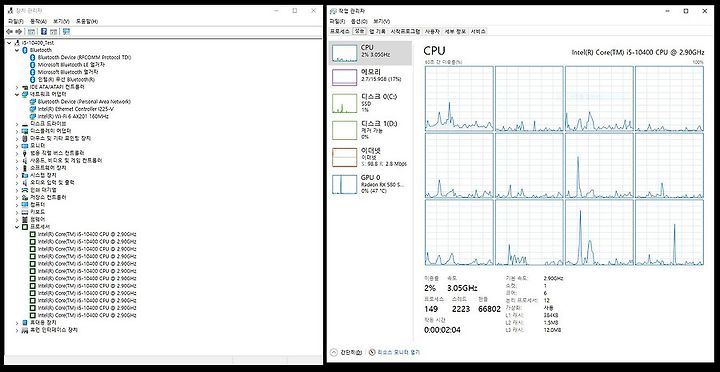Select the GPU 0 Radeon item in sidebar

click(x=370, y=184)
